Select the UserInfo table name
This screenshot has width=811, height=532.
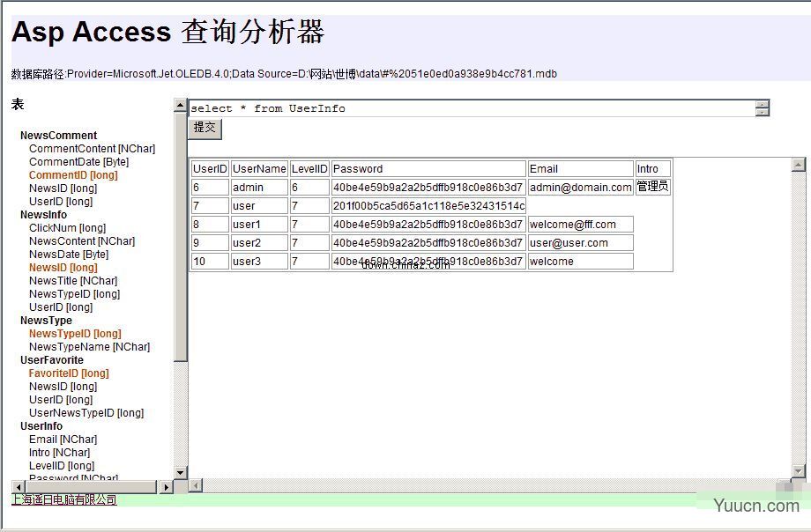tap(41, 426)
